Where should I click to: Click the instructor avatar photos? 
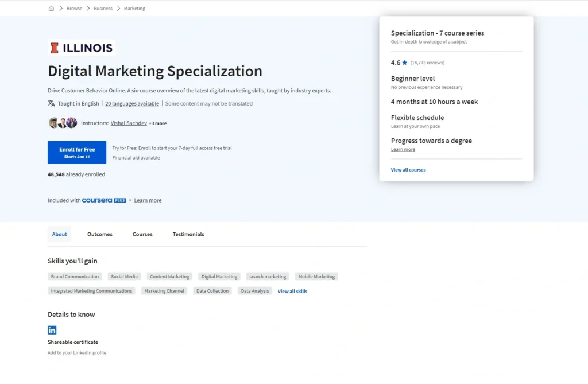[63, 123]
